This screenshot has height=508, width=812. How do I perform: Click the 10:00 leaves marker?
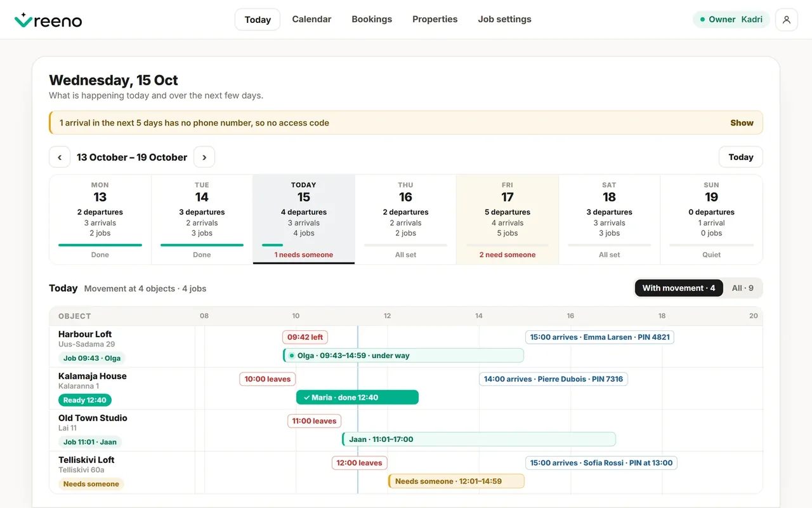point(268,379)
